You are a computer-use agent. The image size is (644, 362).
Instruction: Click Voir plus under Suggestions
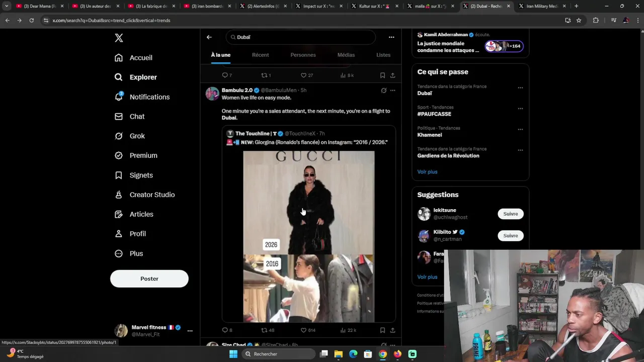point(427,277)
